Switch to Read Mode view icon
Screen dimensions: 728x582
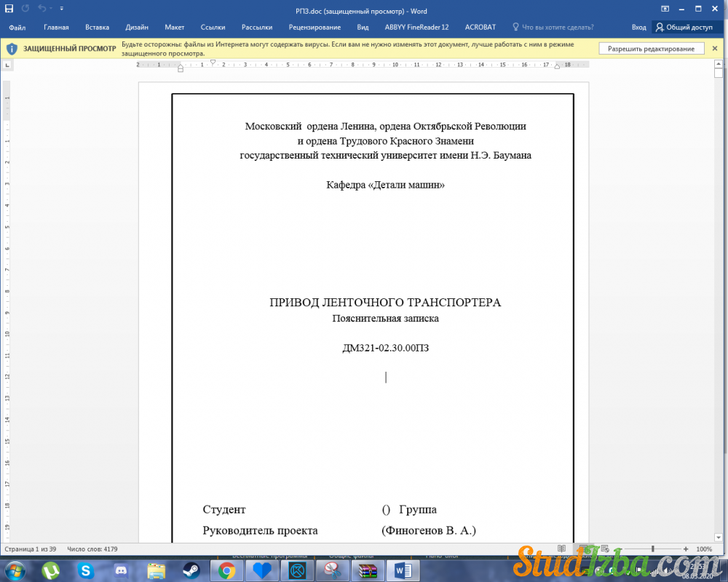(x=561, y=549)
